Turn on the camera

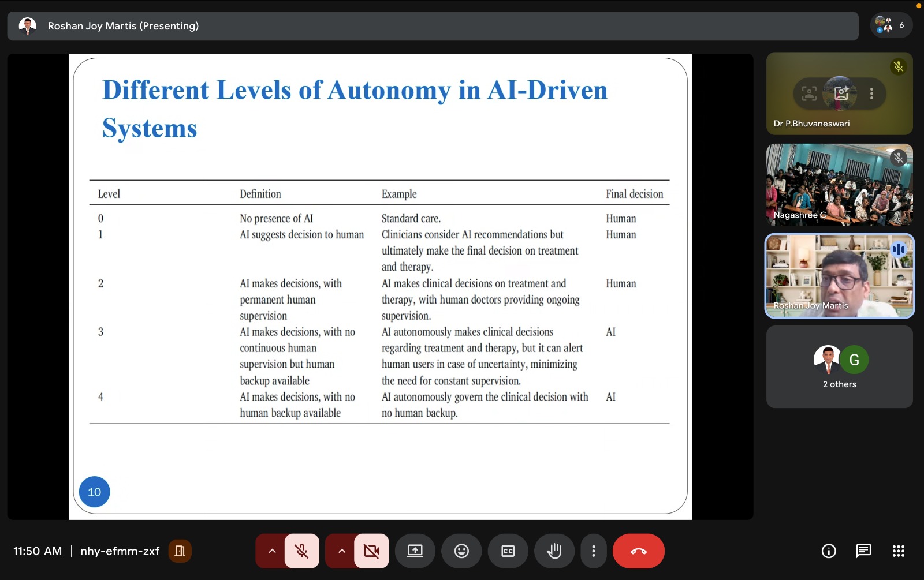click(x=371, y=551)
